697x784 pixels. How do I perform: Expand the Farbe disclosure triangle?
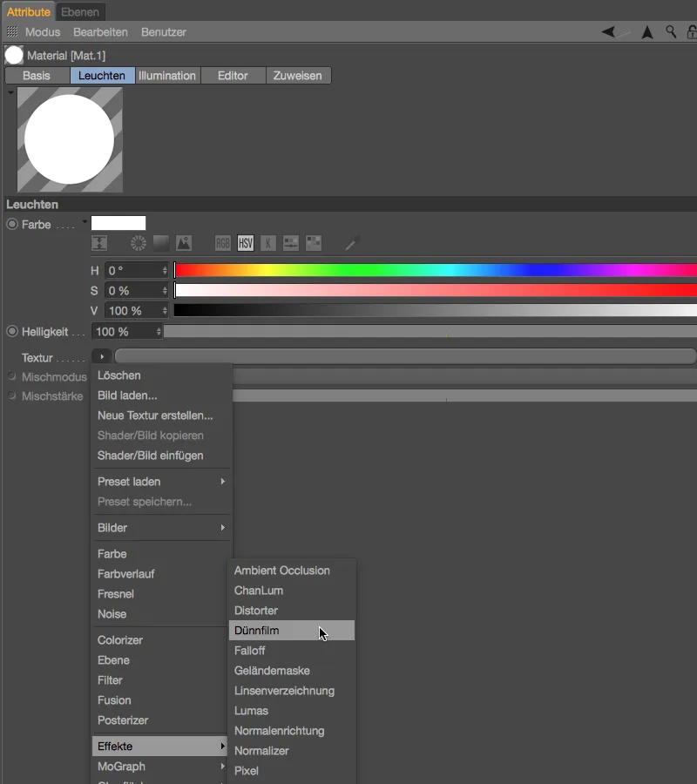[x=85, y=221]
